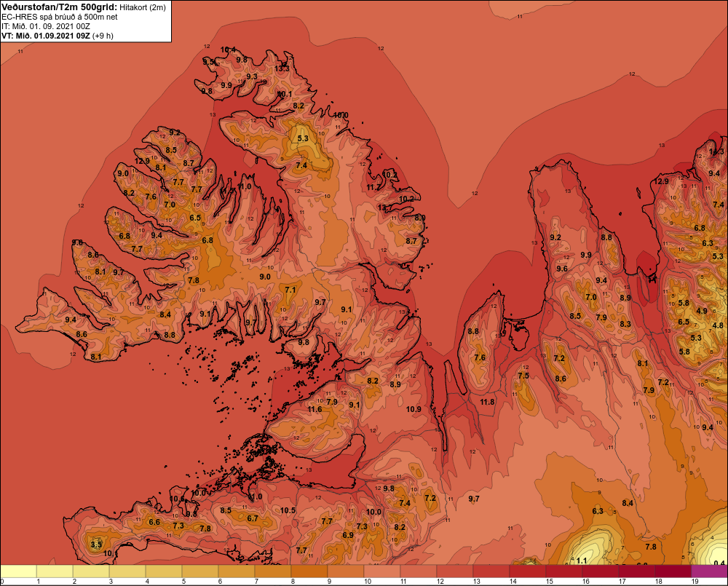
Task: Click the '8.3' temperature value
Action: pos(625,324)
